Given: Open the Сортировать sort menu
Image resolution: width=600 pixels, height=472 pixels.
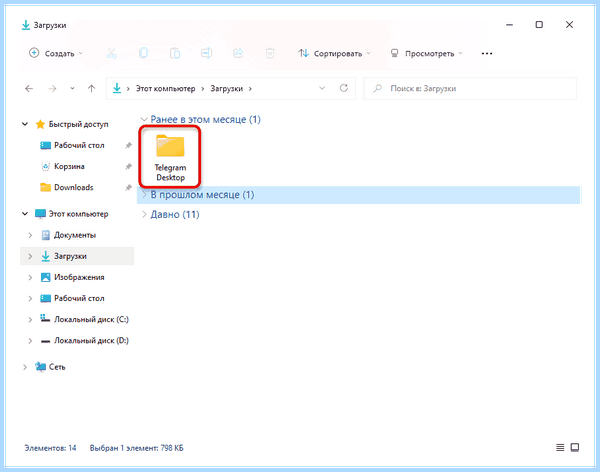Looking at the screenshot, I should tap(334, 53).
